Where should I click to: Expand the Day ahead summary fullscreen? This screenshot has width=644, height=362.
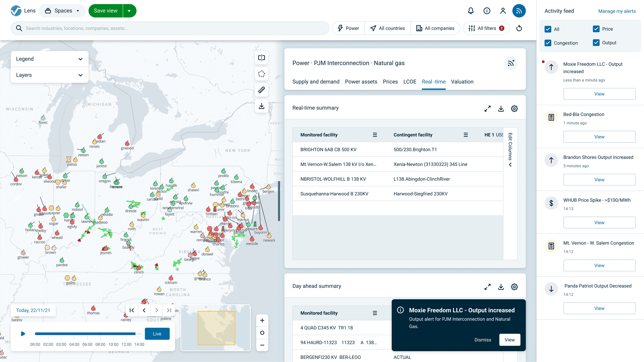pos(488,287)
